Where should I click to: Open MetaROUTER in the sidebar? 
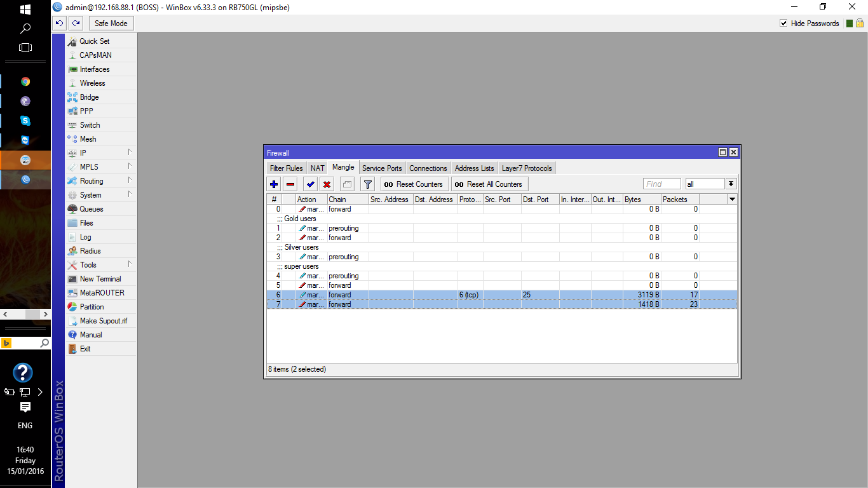click(x=101, y=293)
